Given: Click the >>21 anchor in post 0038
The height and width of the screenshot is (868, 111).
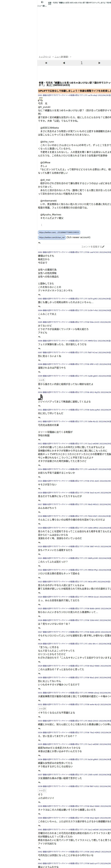Looking at the screenshot, I should [x=42, y=790].
